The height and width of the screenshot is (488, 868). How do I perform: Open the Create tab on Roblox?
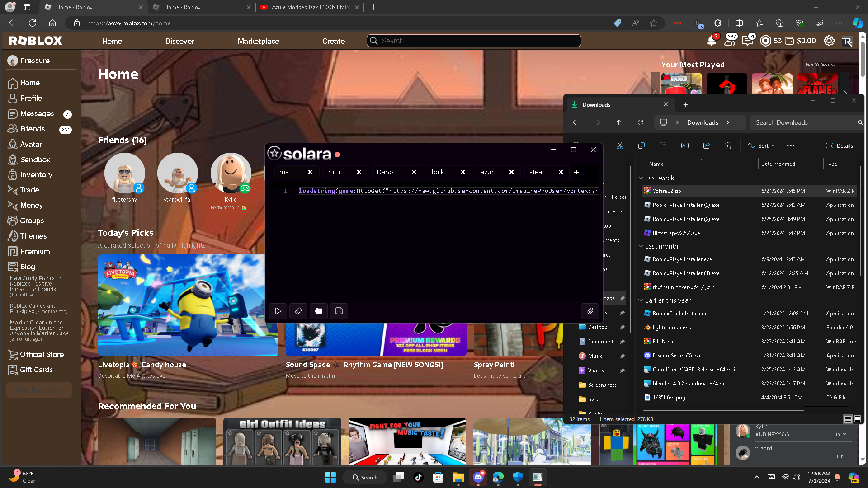(334, 41)
